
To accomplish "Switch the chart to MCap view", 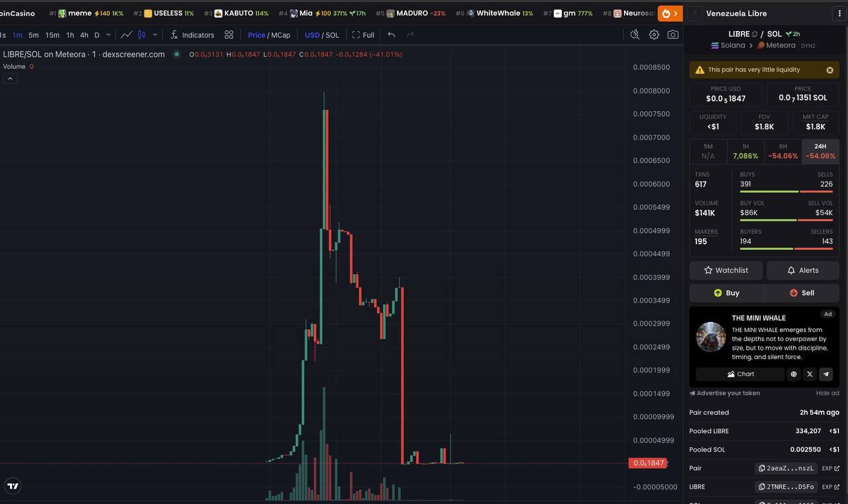I will pos(281,35).
